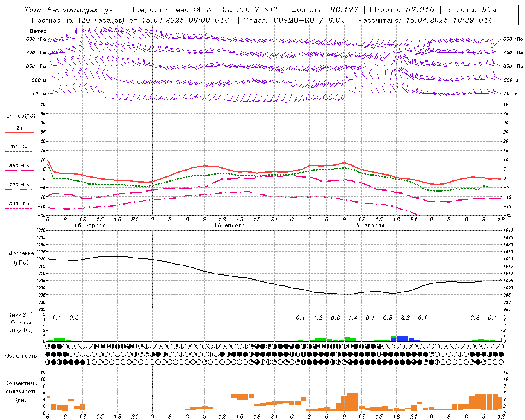Click the forecast start time "15.04.2025 06:00 UTC"
525x420 pixels.
click(185, 20)
